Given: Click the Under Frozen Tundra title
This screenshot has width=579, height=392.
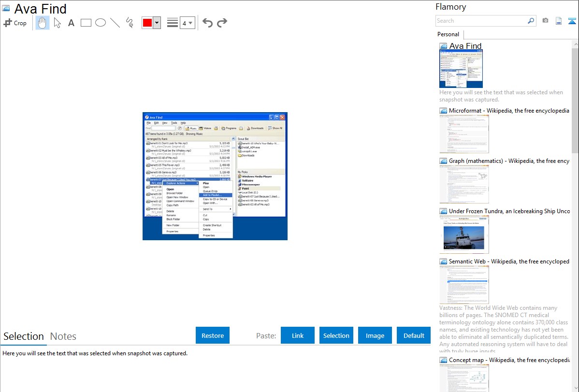Looking at the screenshot, I should click(x=509, y=211).
